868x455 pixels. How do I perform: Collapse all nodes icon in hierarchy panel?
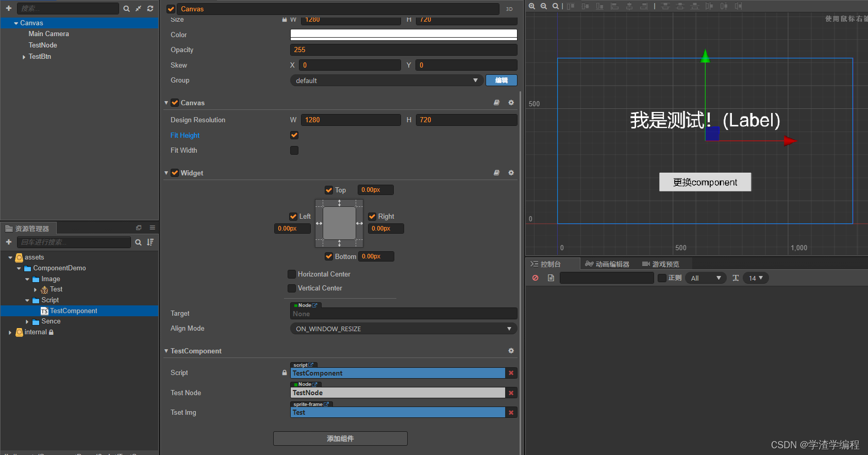138,9
